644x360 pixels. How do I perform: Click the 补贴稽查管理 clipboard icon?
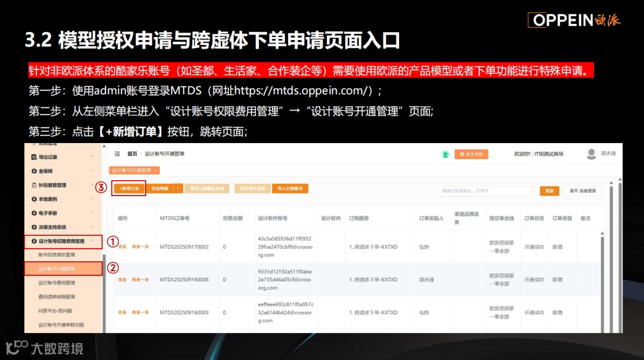(x=34, y=185)
